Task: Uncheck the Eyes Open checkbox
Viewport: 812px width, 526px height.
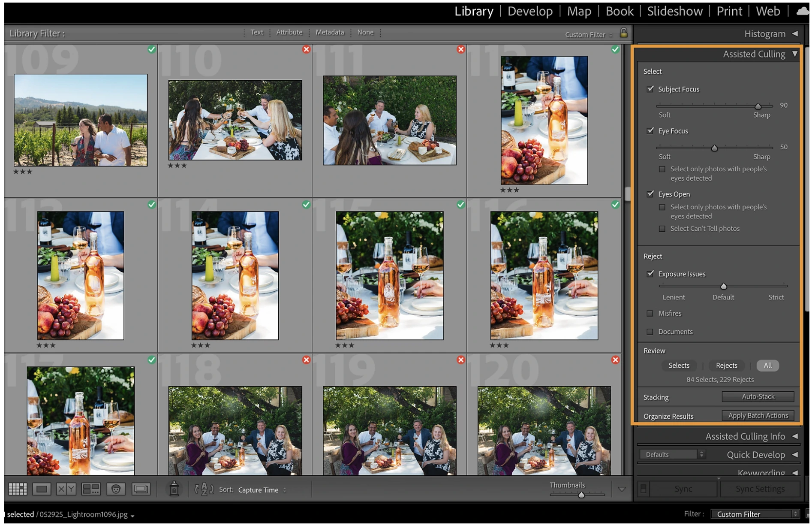Action: pos(650,194)
